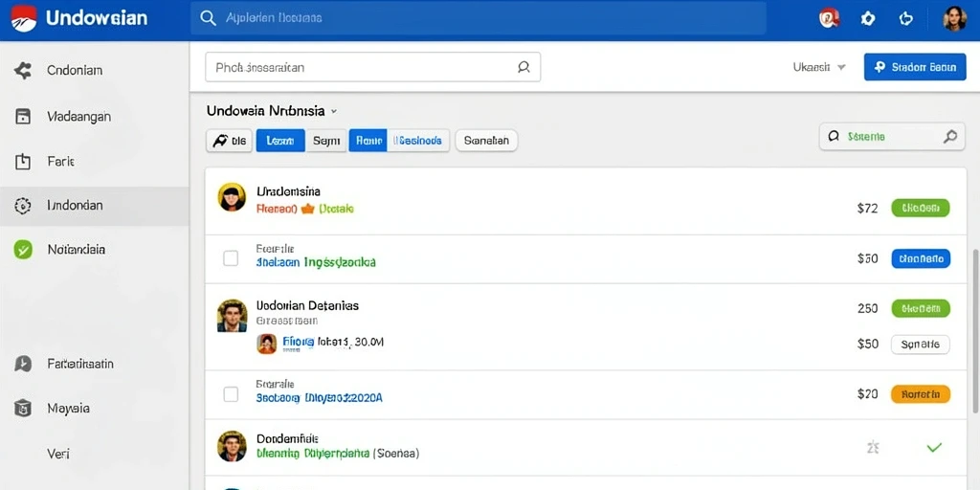Image resolution: width=980 pixels, height=490 pixels.
Task: Focus the Sisterne filter field
Action: pos(892,136)
